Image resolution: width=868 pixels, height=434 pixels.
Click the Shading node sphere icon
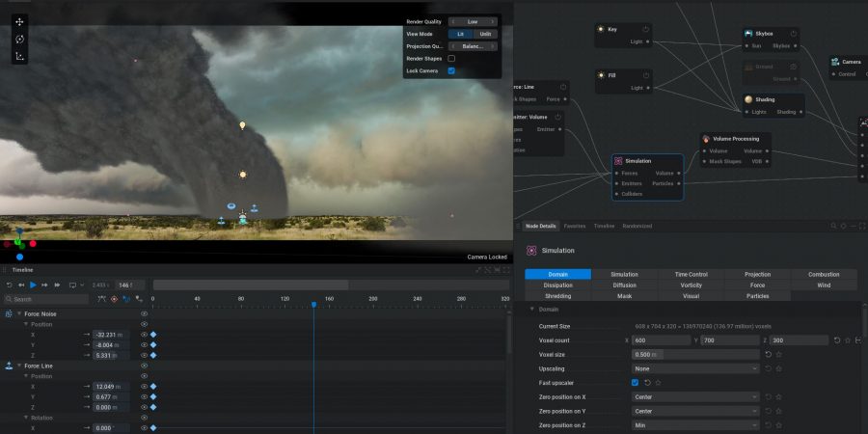748,99
